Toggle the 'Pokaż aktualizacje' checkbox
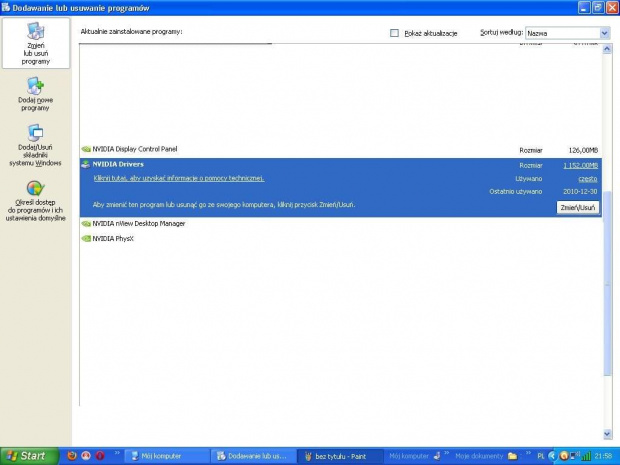Image resolution: width=620 pixels, height=465 pixels. point(394,33)
